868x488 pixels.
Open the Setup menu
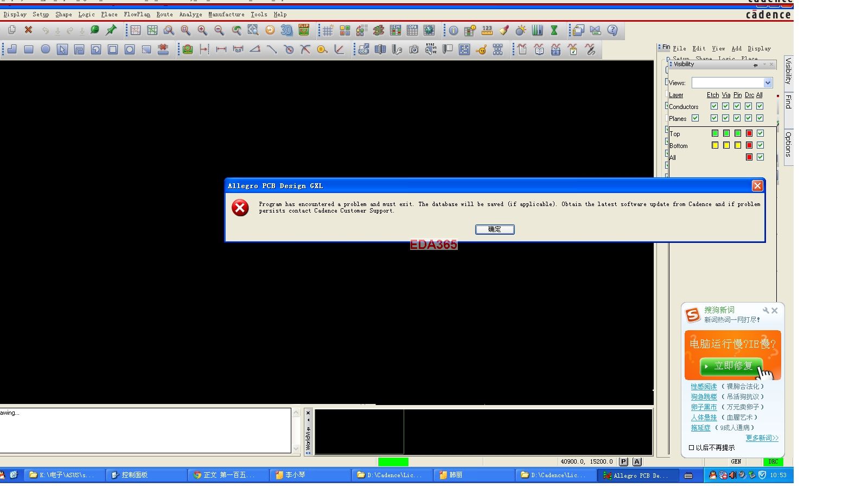(41, 15)
